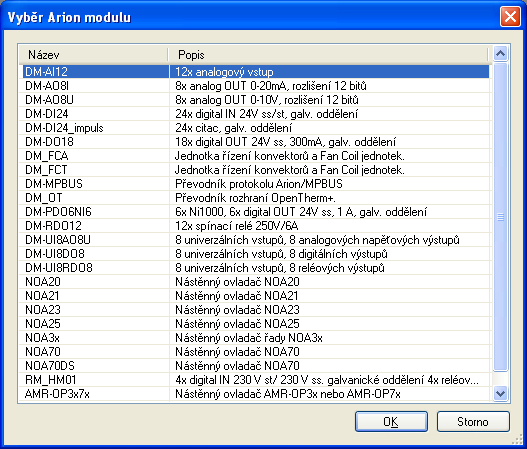Choose the DM_FCA row
This screenshot has height=449, width=527.
coord(255,156)
